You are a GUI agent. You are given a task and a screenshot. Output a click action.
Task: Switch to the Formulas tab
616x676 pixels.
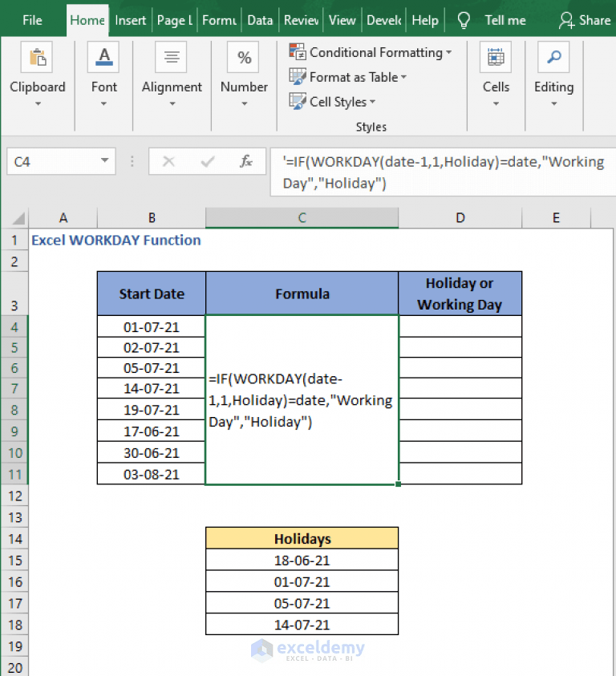click(219, 20)
